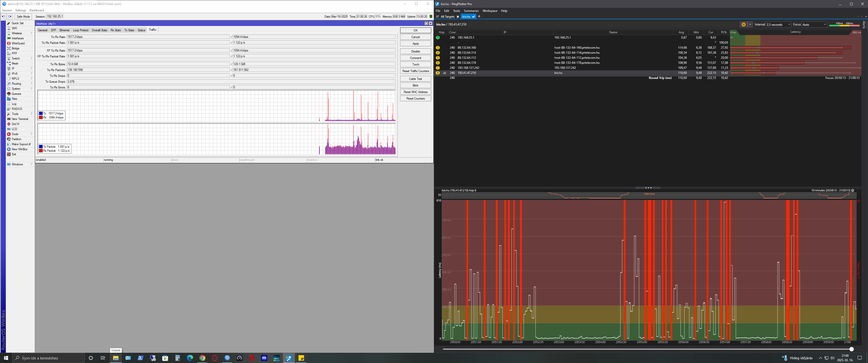Launch Chrome from the Windows taskbar
This screenshot has height=363, width=868.
tap(202, 358)
